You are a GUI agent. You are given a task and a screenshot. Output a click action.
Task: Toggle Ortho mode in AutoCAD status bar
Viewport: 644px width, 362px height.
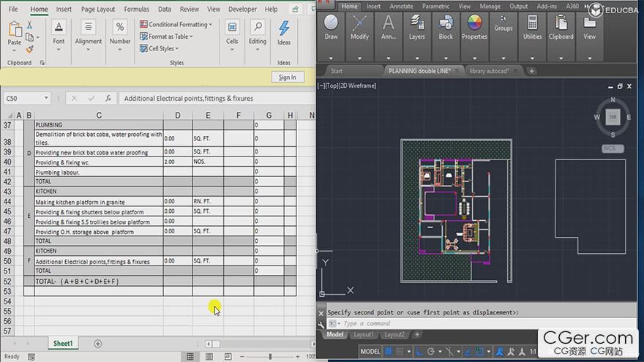coord(419,351)
